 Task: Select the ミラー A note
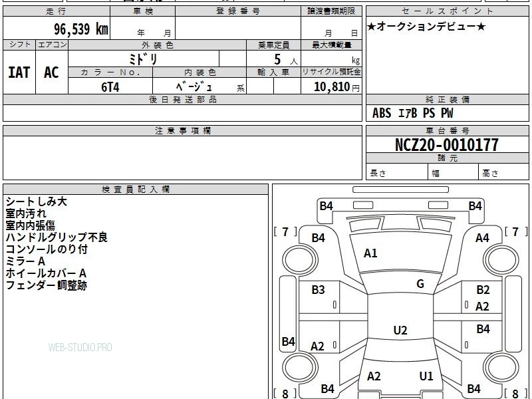tap(25, 261)
